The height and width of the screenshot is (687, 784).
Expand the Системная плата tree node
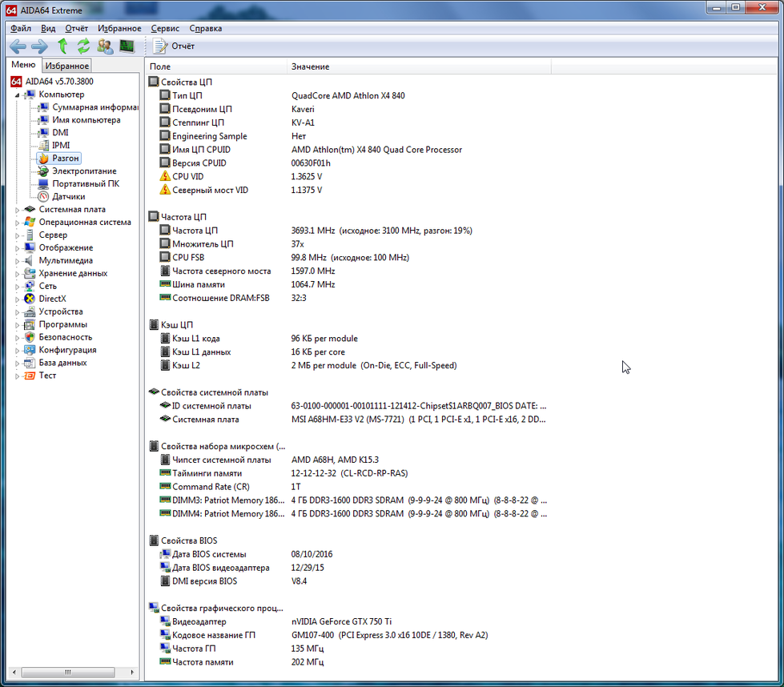[x=17, y=210]
